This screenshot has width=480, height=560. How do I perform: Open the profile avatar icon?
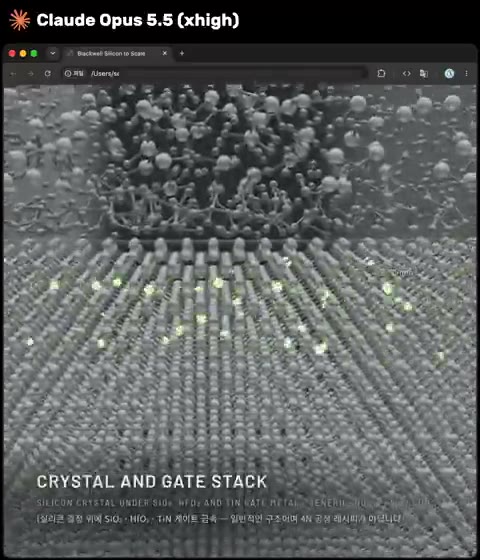(449, 74)
